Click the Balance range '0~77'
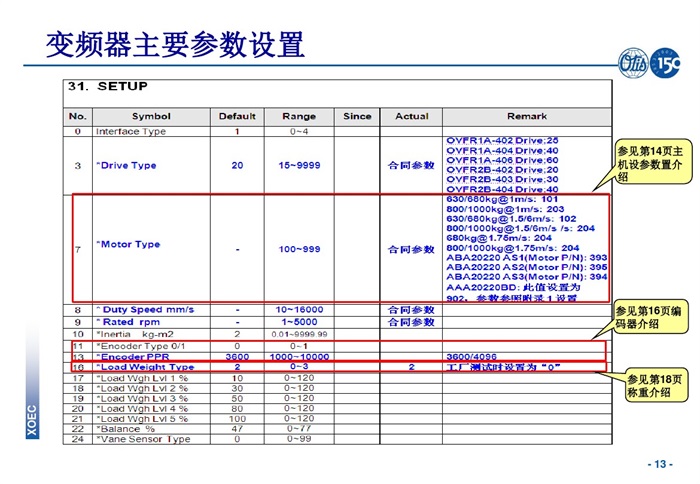700x484 pixels. [x=299, y=429]
